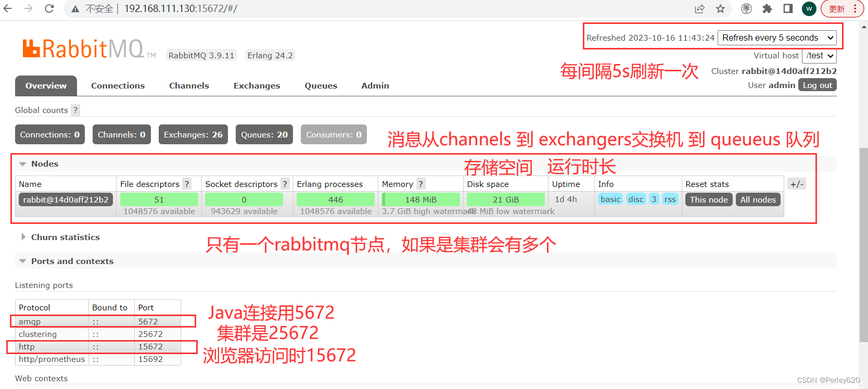Image resolution: width=868 pixels, height=389 pixels.
Task: Click the browser update button
Action: tap(841, 9)
